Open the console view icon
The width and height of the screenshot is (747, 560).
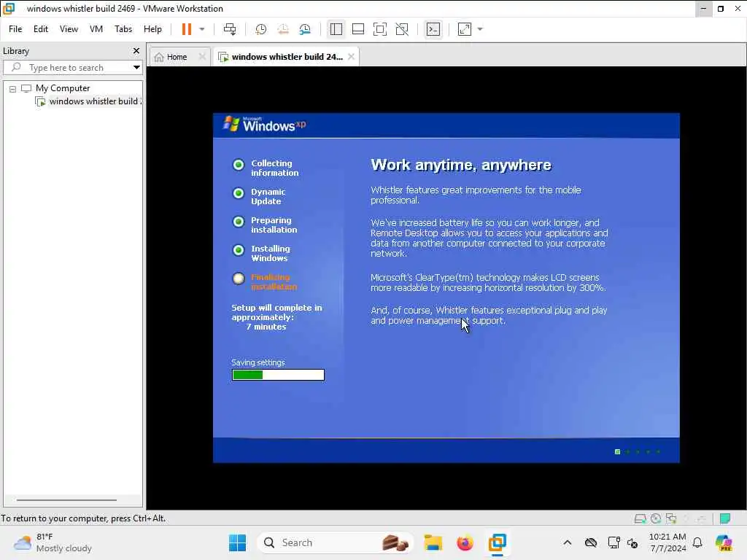[433, 29]
